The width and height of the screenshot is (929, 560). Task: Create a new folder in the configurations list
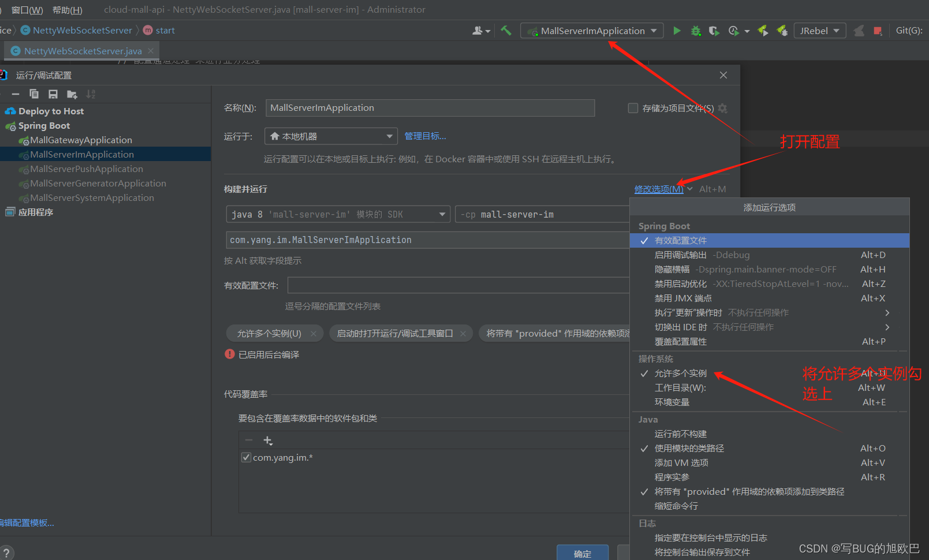tap(72, 94)
